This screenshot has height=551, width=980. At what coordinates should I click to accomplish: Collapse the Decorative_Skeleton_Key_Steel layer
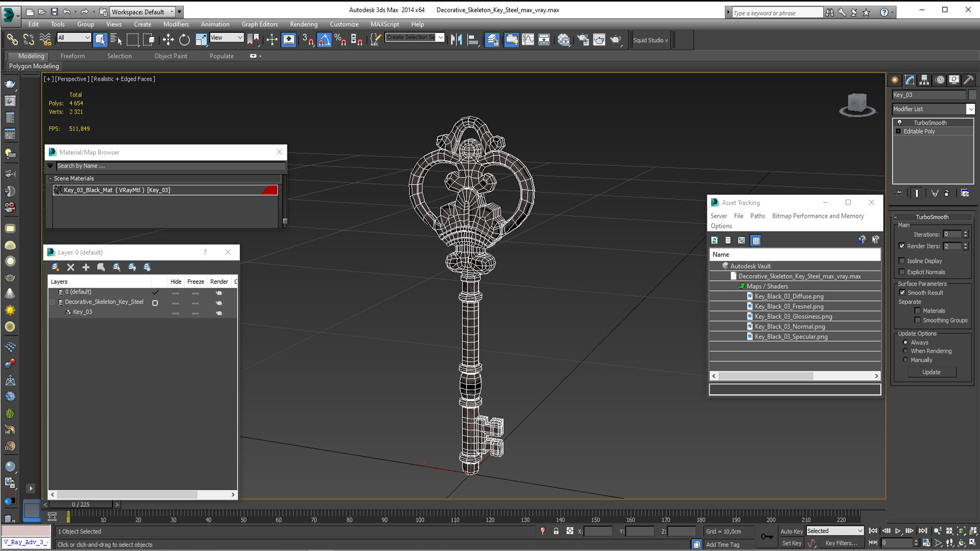(x=52, y=302)
